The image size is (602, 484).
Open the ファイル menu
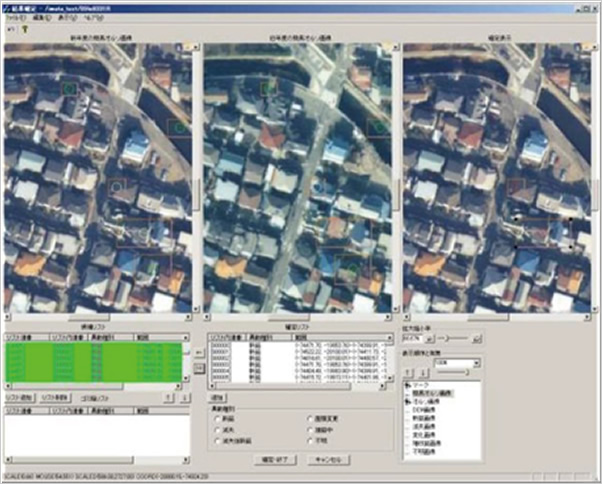click(x=15, y=18)
